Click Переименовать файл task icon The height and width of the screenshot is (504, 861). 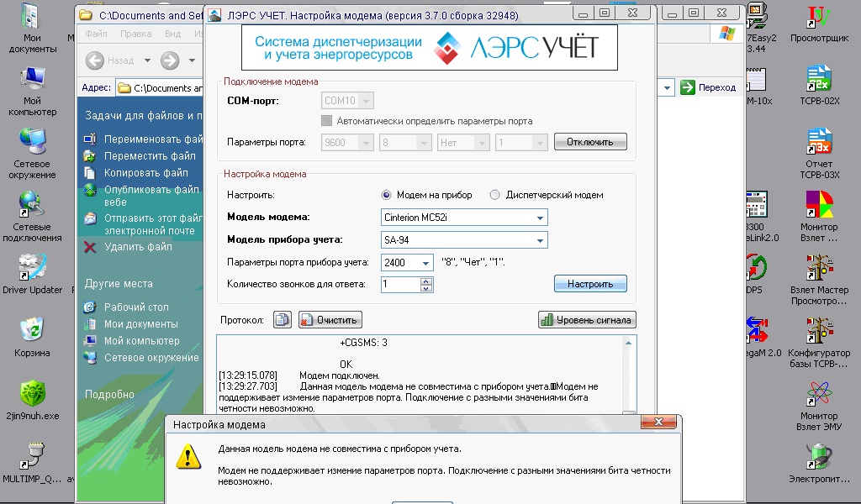(x=90, y=139)
